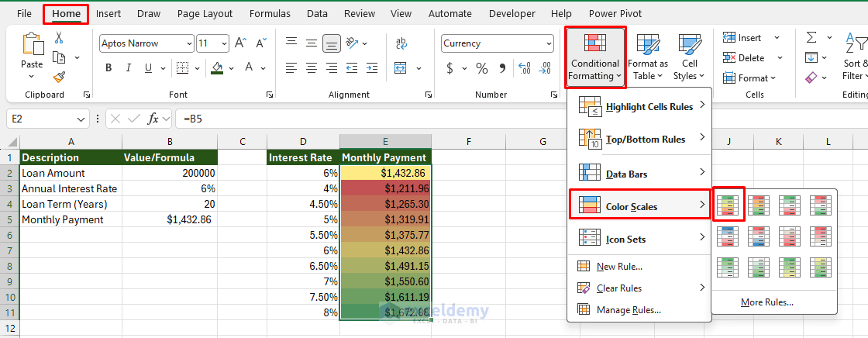
Task: Apply Comma Style
Action: coord(503,68)
